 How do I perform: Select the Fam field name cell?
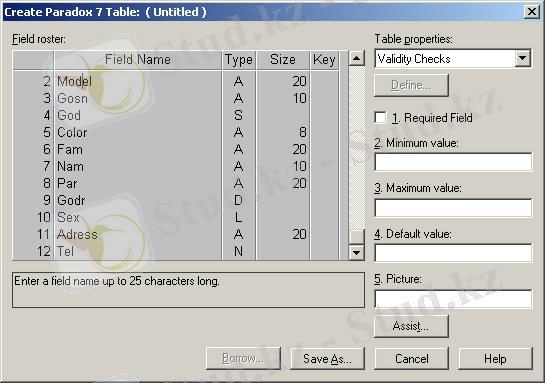[138, 149]
